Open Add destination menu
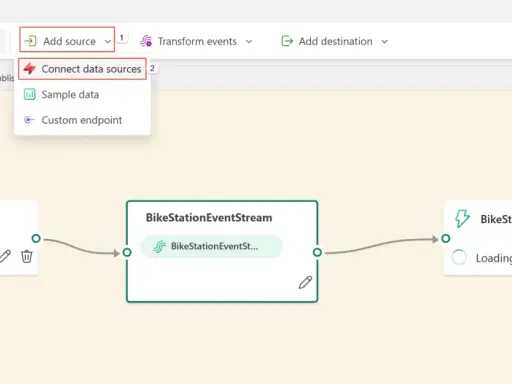 coord(335,41)
